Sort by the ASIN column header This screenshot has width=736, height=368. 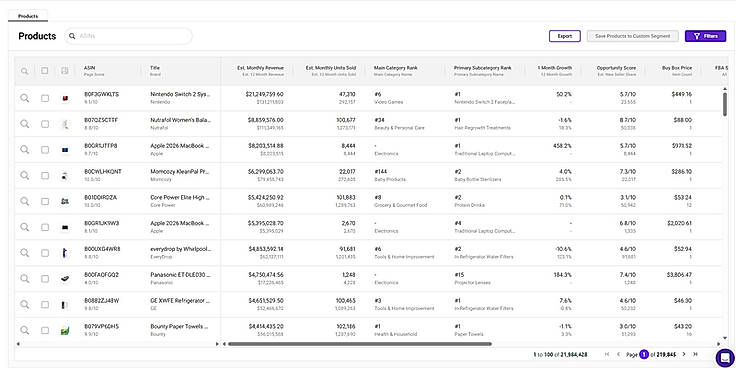point(90,68)
